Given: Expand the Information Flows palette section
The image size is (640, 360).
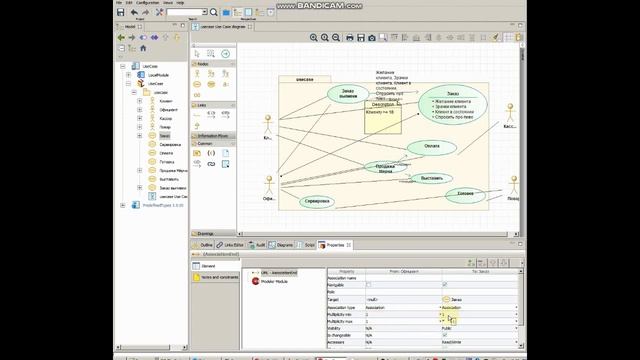Looking at the screenshot, I should (213, 136).
